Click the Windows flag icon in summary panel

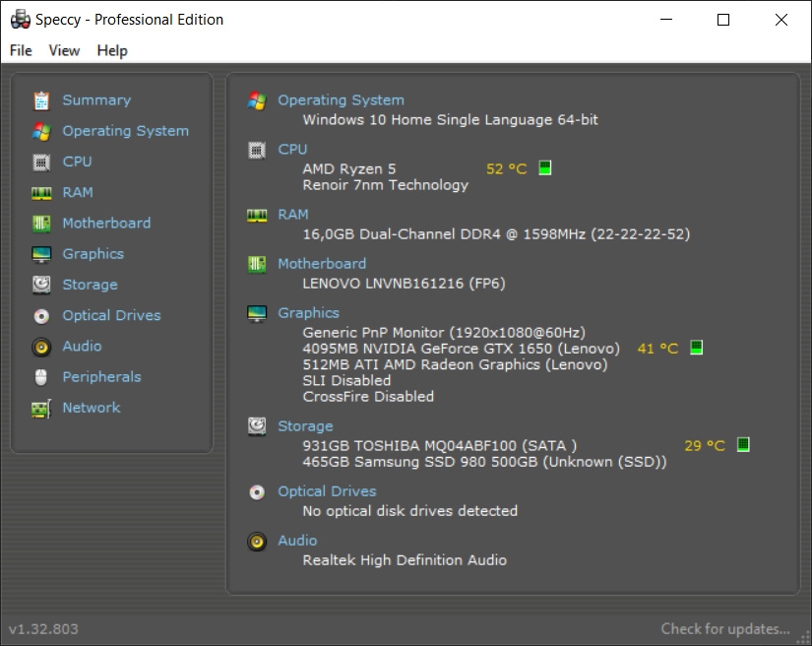257,101
